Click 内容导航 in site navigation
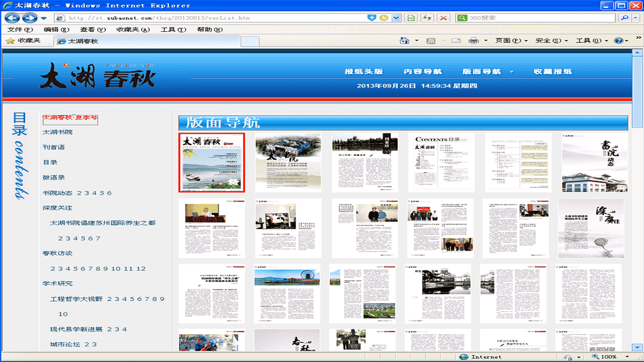644x362 pixels. pos(423,71)
